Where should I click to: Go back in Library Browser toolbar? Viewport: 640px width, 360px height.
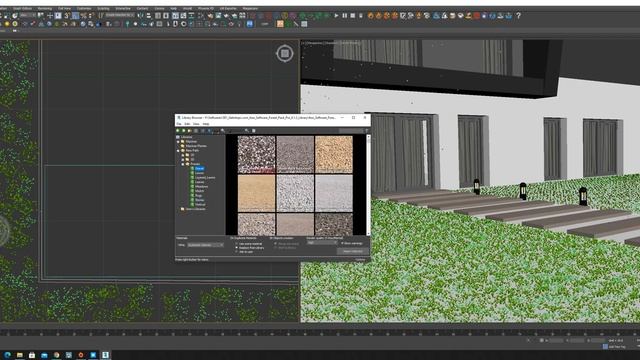(177, 131)
